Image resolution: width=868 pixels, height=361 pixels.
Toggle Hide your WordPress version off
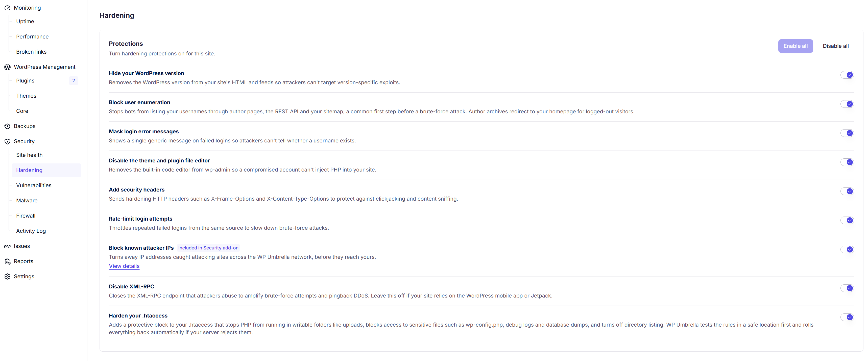click(x=847, y=75)
